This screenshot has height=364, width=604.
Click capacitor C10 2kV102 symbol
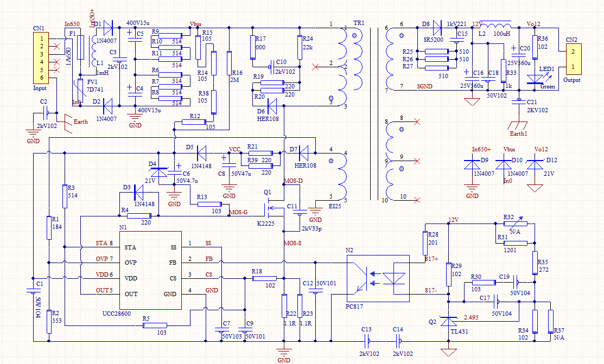coord(272,67)
